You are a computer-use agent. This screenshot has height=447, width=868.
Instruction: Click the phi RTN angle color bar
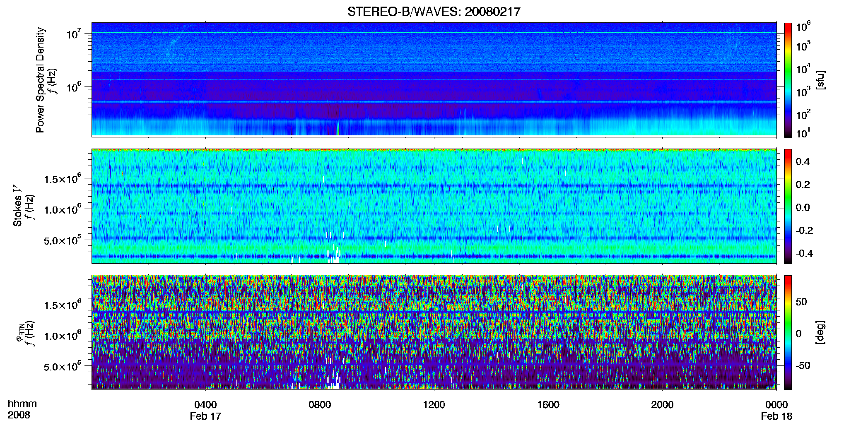[788, 332]
